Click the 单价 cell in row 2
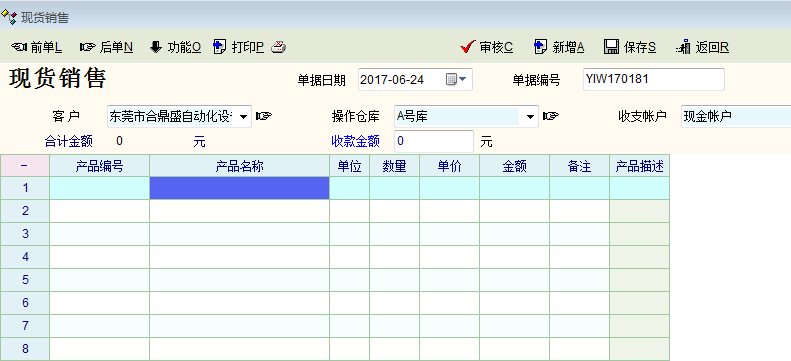This screenshot has height=361, width=791. (x=449, y=211)
